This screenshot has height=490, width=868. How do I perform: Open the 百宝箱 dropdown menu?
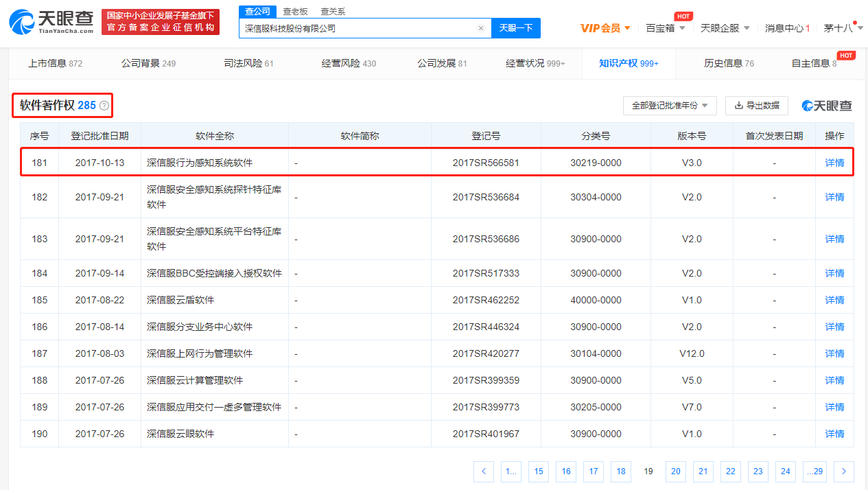coord(666,28)
